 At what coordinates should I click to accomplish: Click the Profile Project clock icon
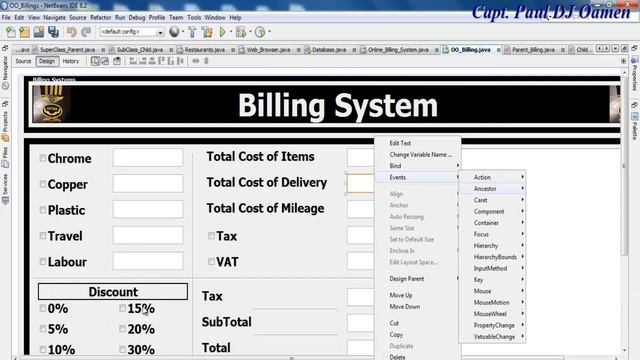[260, 32]
